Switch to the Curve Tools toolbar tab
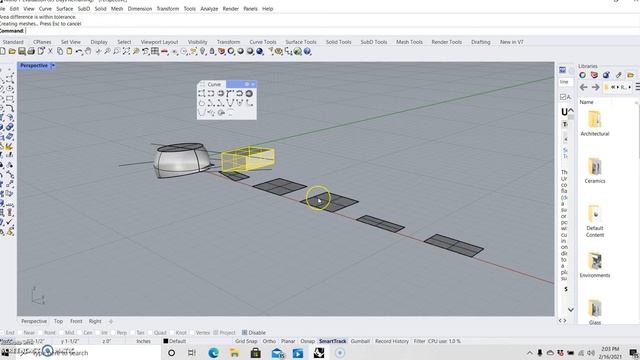Viewport: 640px width, 360px height. pos(262,42)
